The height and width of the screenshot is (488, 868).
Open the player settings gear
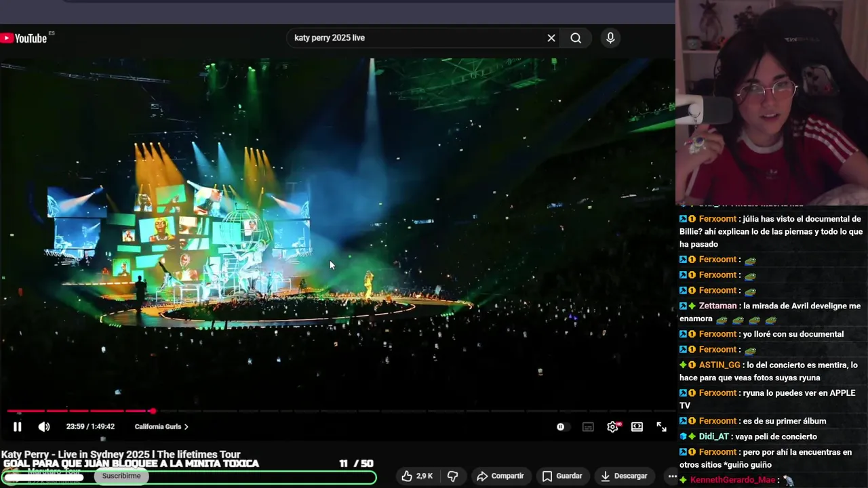613,427
